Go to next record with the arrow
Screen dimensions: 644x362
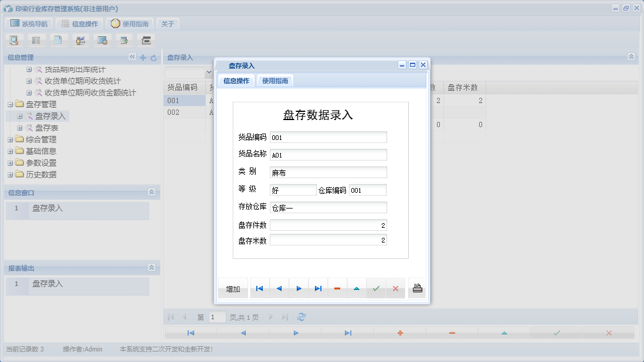click(299, 288)
